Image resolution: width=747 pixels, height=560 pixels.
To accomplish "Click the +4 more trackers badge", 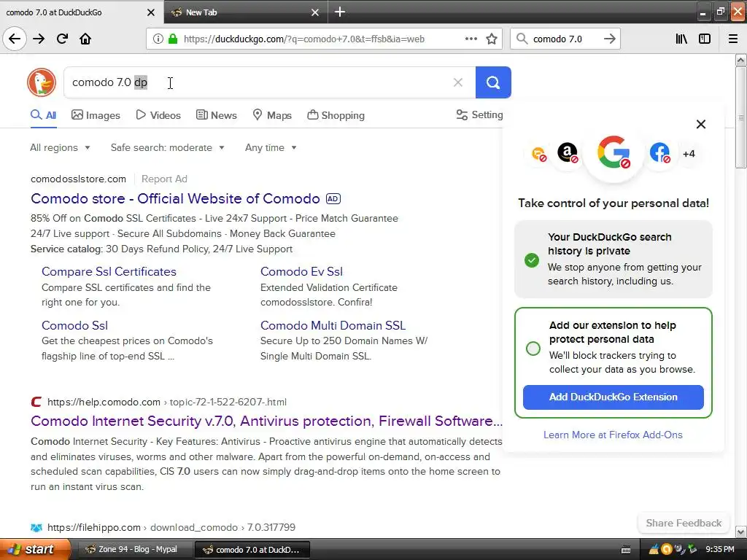I will point(689,154).
